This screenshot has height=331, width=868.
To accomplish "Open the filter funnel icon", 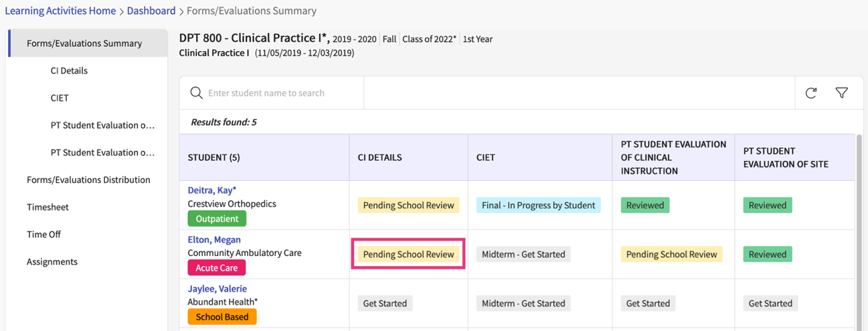I will point(842,93).
